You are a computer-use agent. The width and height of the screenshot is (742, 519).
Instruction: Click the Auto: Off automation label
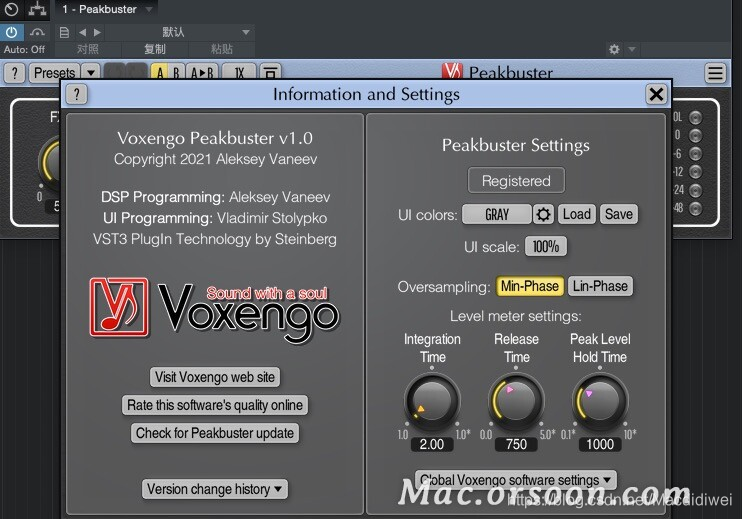point(24,49)
